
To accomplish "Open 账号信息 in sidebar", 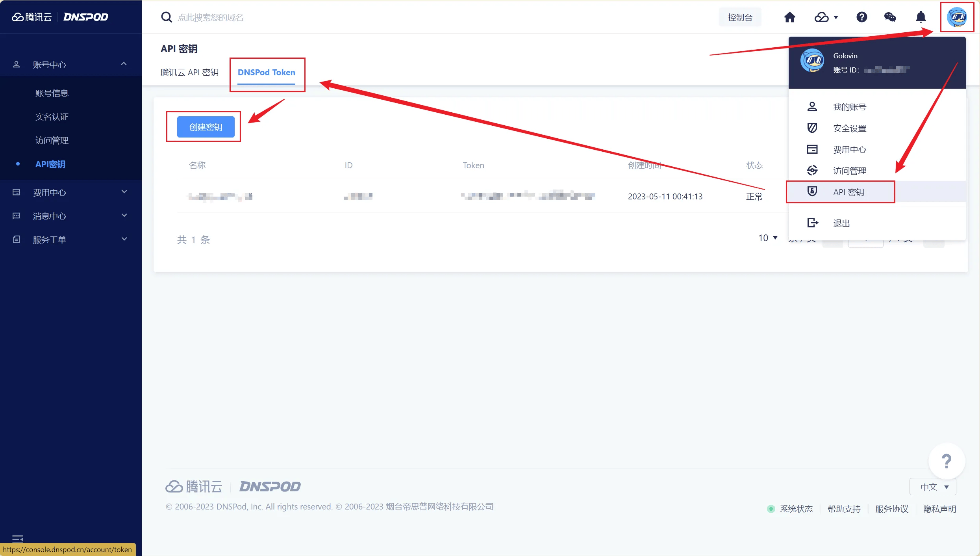I will (52, 93).
